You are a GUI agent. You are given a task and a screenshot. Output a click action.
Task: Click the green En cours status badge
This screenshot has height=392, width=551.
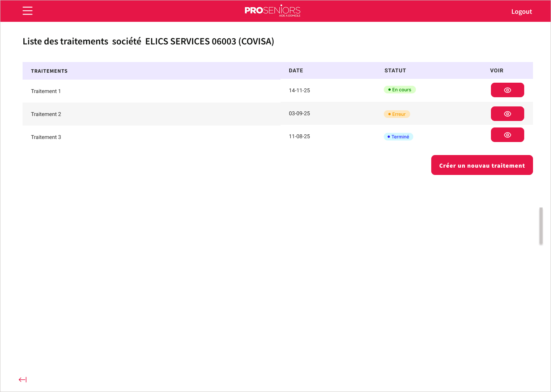(x=399, y=90)
